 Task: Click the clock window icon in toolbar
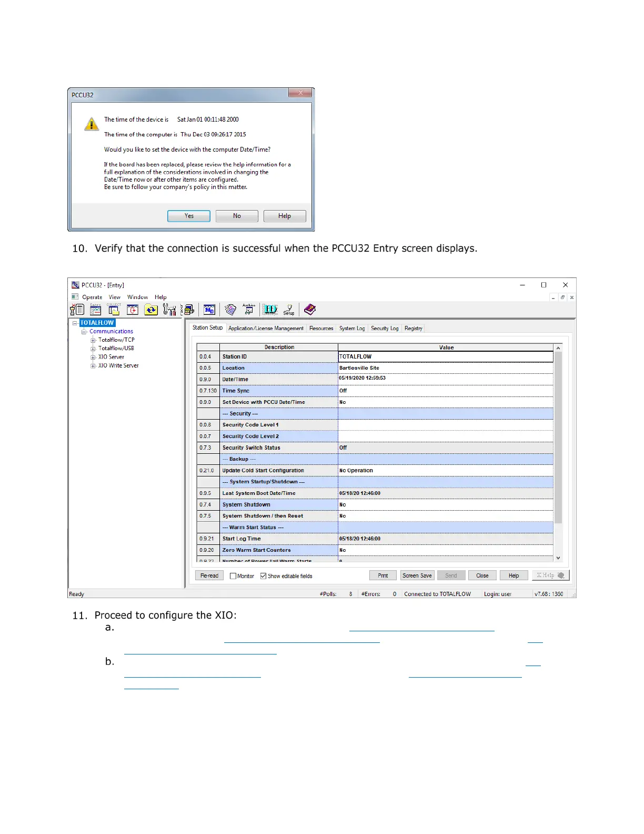coord(133,310)
